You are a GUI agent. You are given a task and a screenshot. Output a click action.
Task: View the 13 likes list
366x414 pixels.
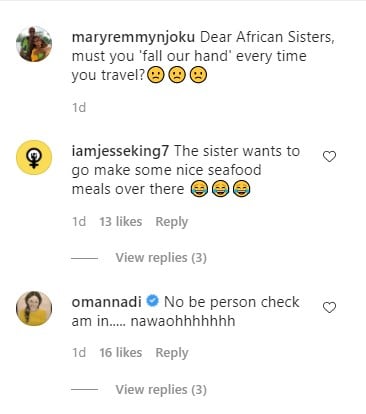(x=121, y=221)
